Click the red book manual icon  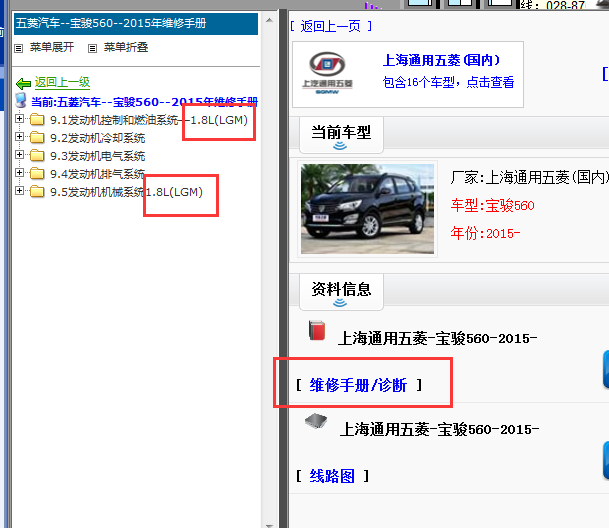coord(317,330)
